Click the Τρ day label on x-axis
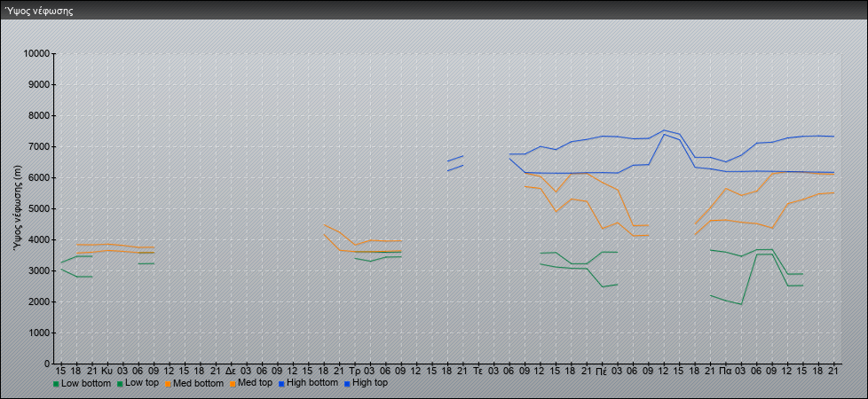 (x=355, y=370)
